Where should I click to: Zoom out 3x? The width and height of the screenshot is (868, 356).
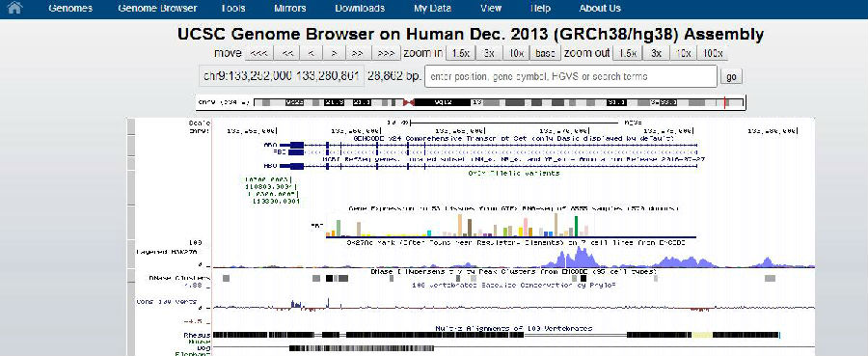(x=656, y=53)
